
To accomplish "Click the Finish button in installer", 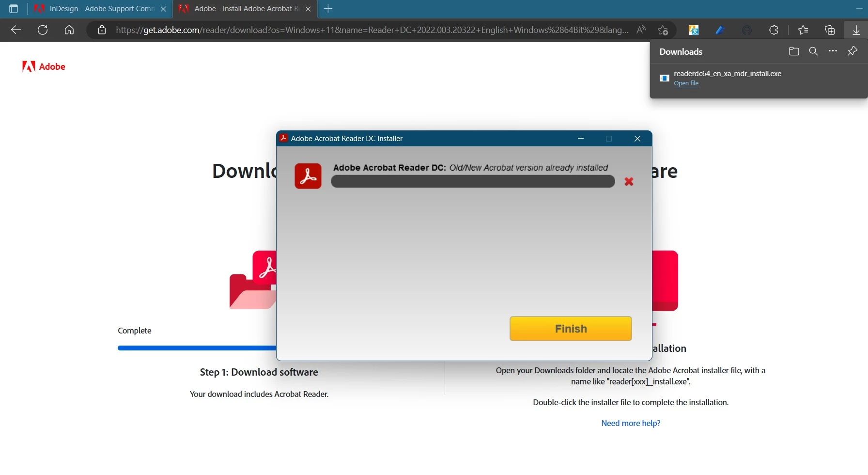I will click(x=571, y=329).
